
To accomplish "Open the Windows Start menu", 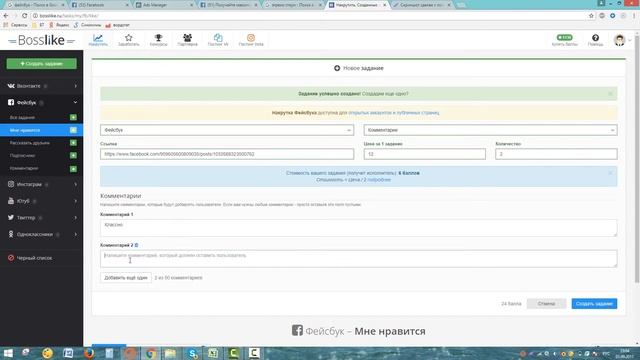I will pos(8,353).
